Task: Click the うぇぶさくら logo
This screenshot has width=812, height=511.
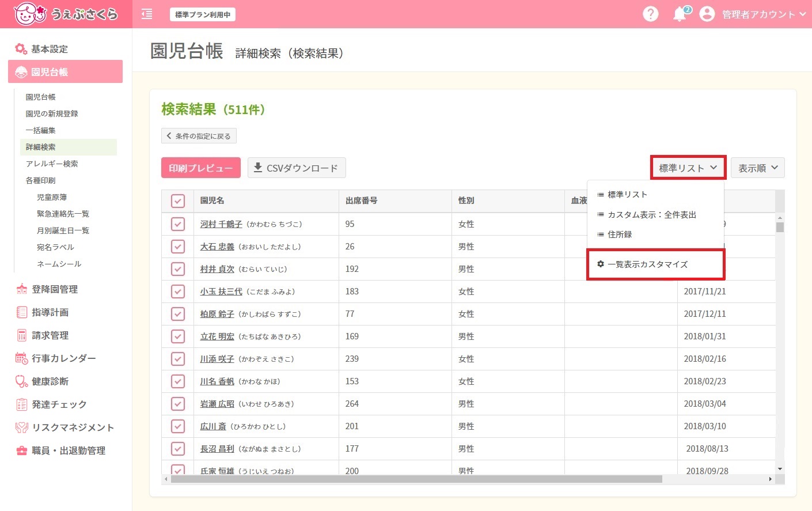Action: pos(66,14)
